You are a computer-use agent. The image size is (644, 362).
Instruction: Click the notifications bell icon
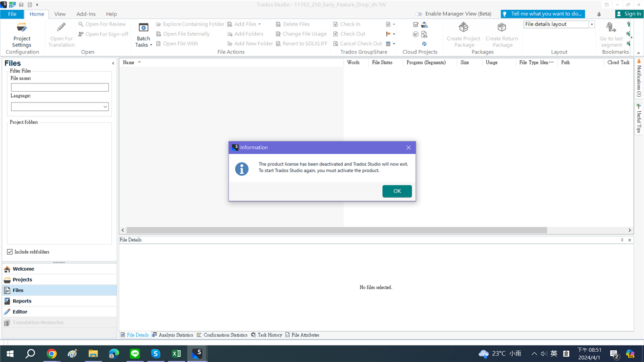click(599, 14)
